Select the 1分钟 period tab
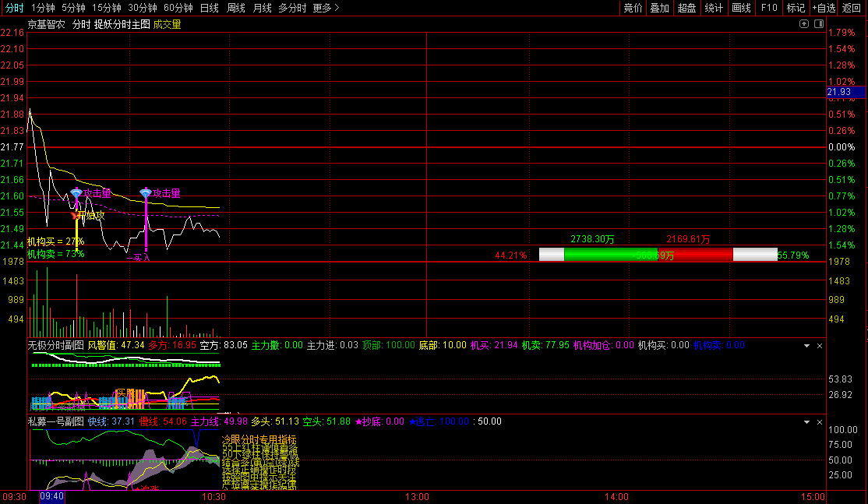This screenshot has height=504, width=868. (x=43, y=8)
